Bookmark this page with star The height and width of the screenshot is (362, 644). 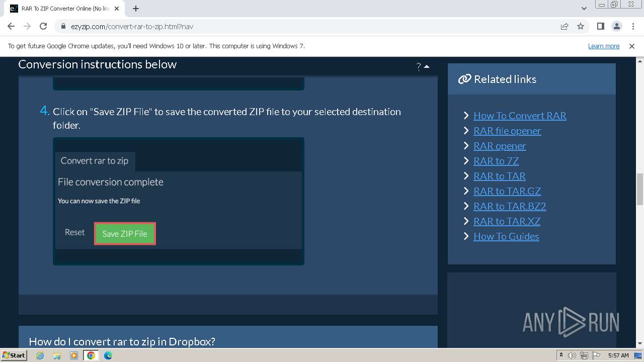pyautogui.click(x=581, y=26)
